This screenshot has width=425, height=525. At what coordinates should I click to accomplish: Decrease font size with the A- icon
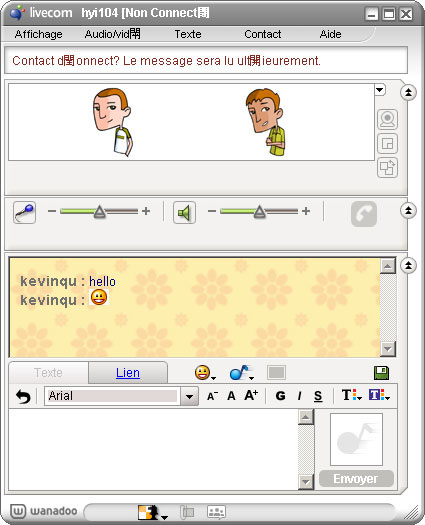[x=212, y=396]
